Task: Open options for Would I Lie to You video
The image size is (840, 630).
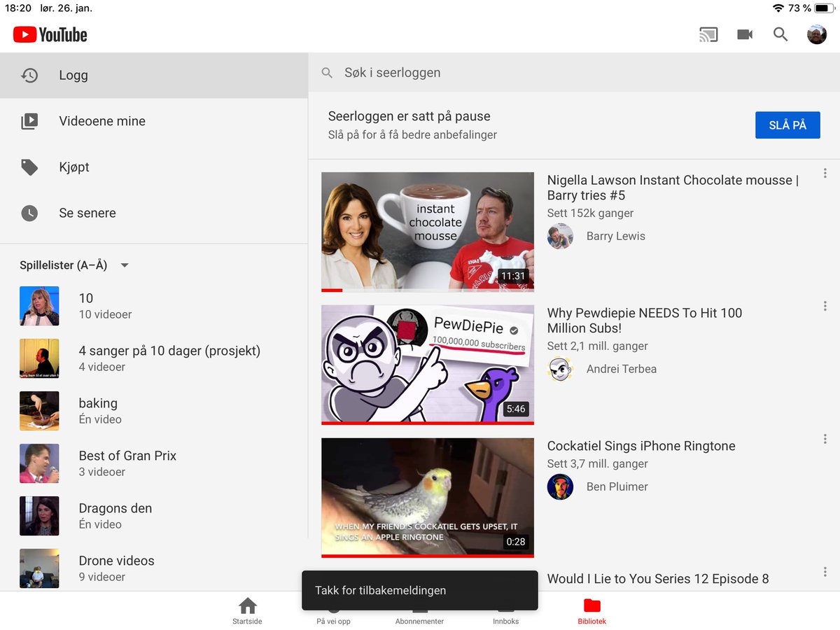Action: [x=825, y=572]
